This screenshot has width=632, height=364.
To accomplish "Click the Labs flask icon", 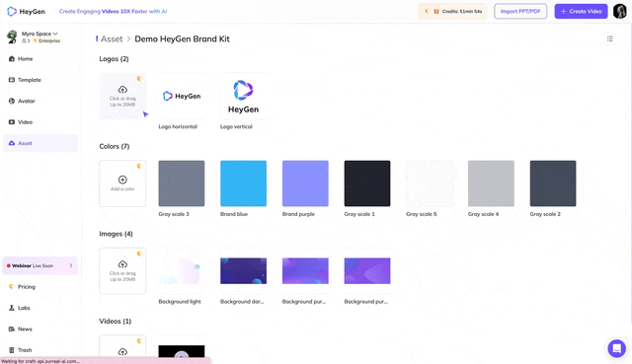I will coord(12,308).
